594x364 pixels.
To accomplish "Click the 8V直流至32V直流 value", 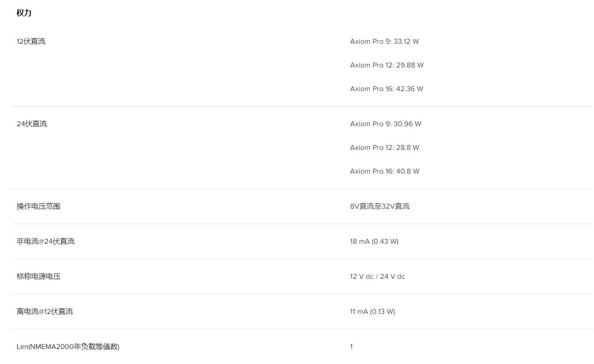I will pos(380,206).
